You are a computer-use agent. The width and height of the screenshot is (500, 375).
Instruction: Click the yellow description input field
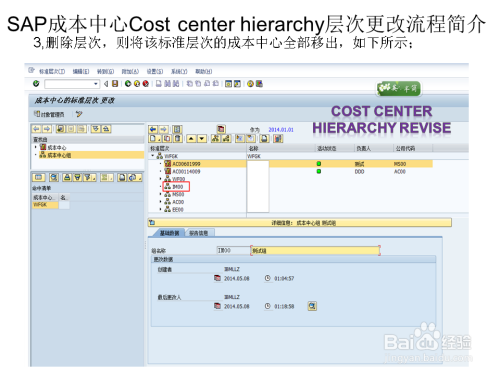coord(315,250)
